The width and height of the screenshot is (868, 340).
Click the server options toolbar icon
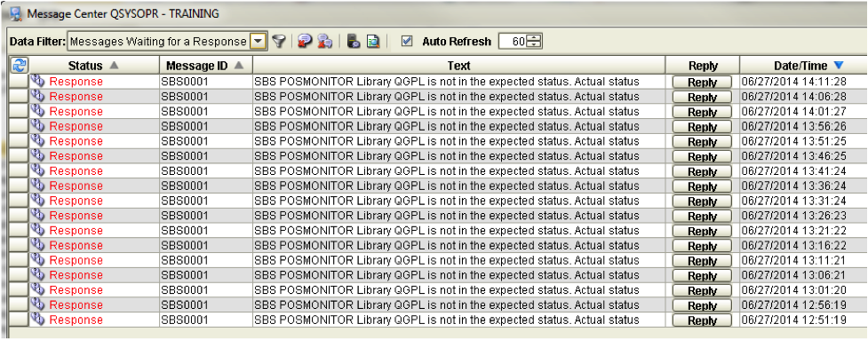[x=354, y=42]
